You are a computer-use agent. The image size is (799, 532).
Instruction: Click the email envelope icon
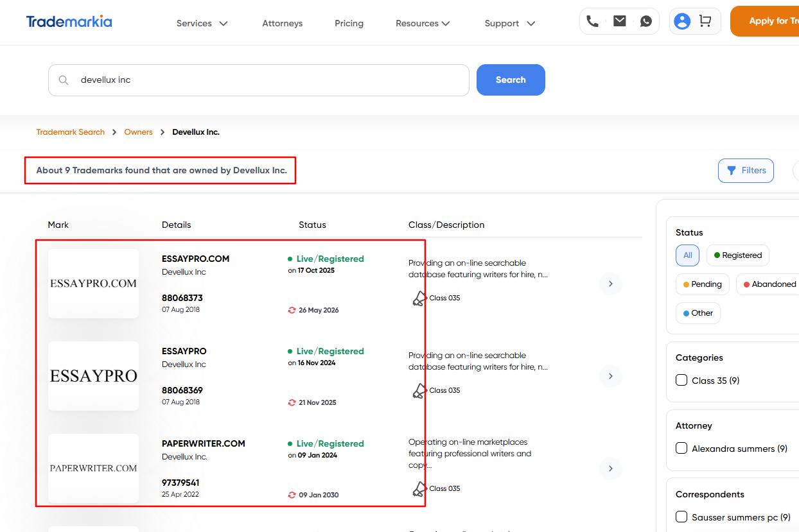pos(619,21)
